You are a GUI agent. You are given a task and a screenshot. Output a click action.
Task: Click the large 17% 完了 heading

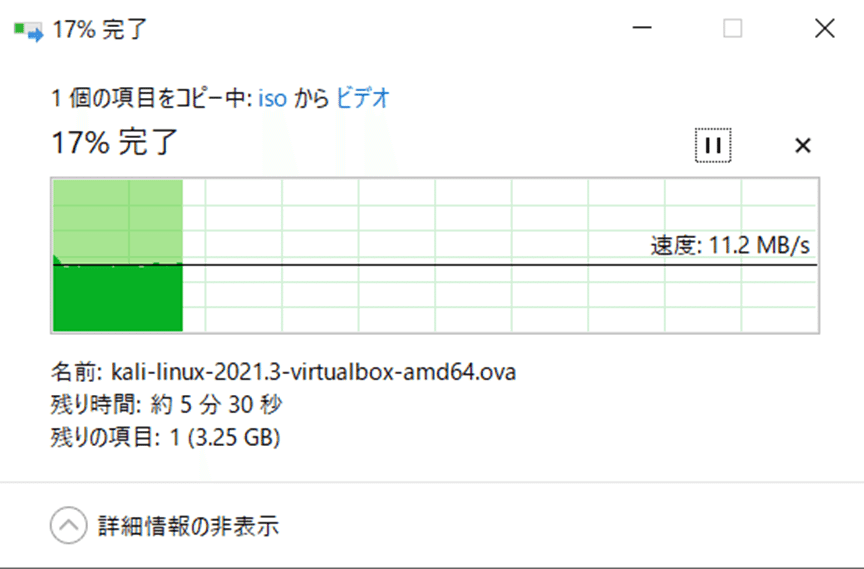point(115,142)
